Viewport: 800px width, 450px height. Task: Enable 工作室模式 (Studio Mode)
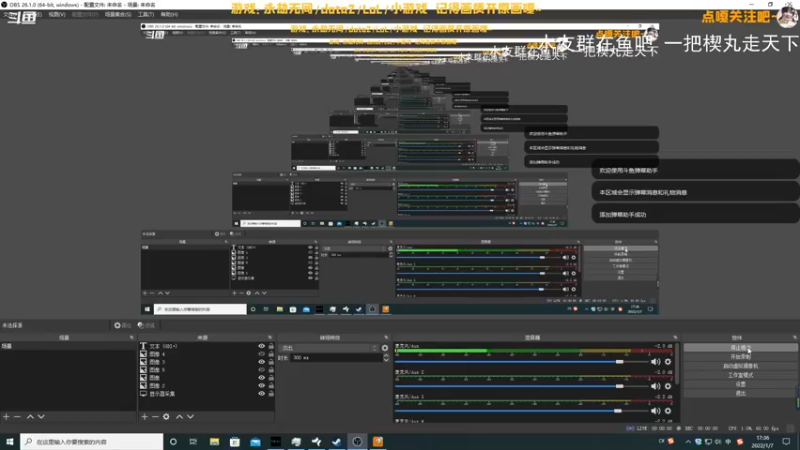740,375
